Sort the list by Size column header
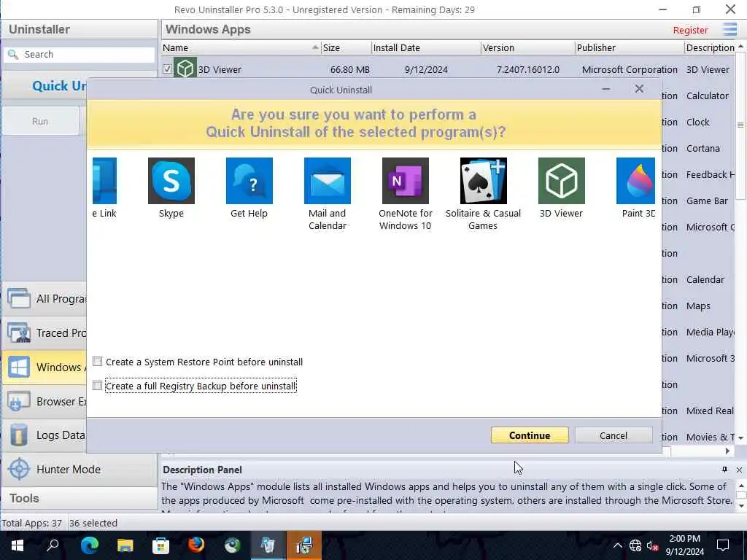This screenshot has width=747, height=560. click(x=347, y=47)
